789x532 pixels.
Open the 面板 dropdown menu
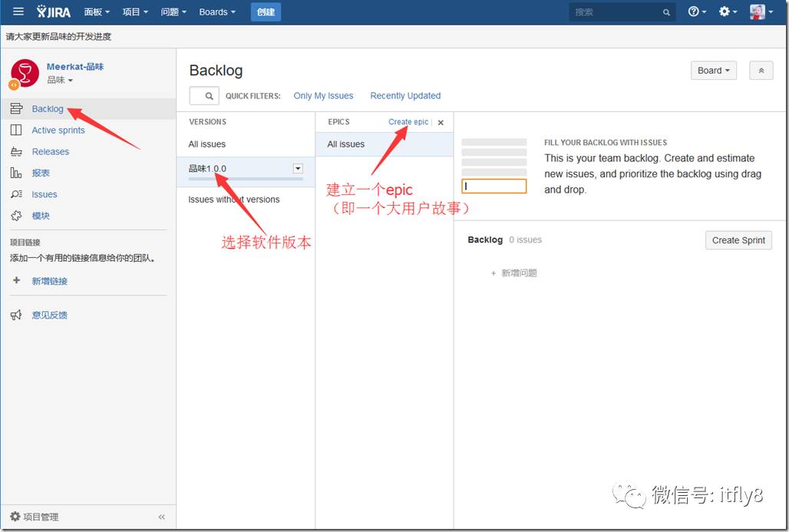[97, 12]
